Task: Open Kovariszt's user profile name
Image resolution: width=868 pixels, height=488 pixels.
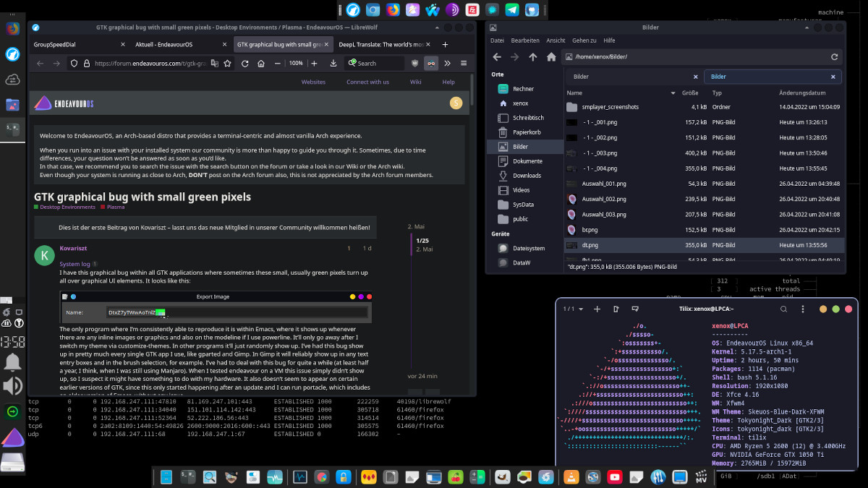Action: coord(75,248)
